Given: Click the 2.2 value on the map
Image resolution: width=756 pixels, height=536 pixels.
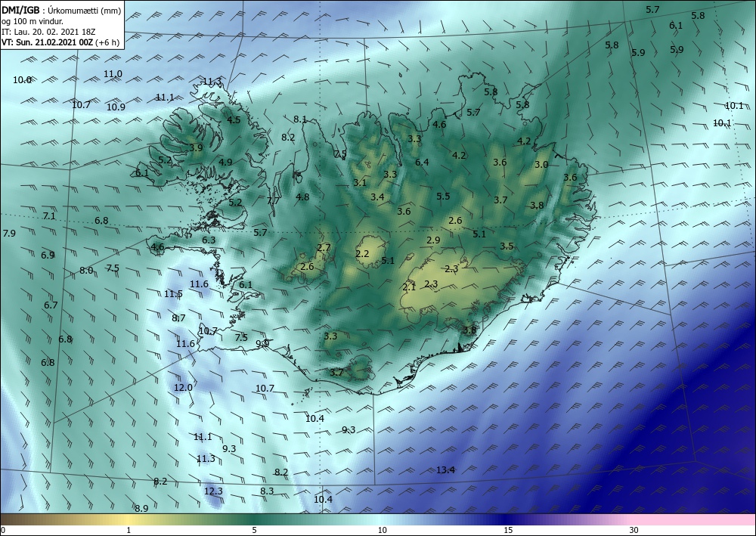Looking at the screenshot, I should click(362, 253).
